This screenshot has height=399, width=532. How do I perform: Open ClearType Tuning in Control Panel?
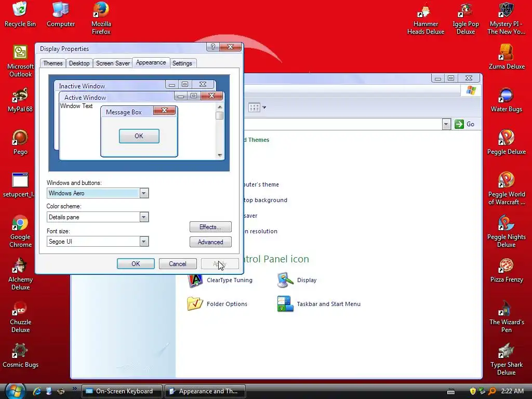220,280
